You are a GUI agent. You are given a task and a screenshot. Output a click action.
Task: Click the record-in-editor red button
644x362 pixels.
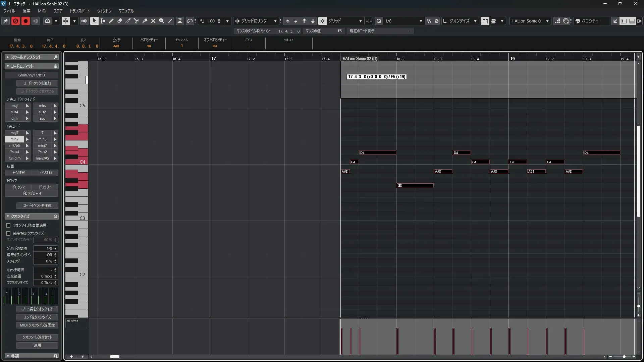pos(25,21)
